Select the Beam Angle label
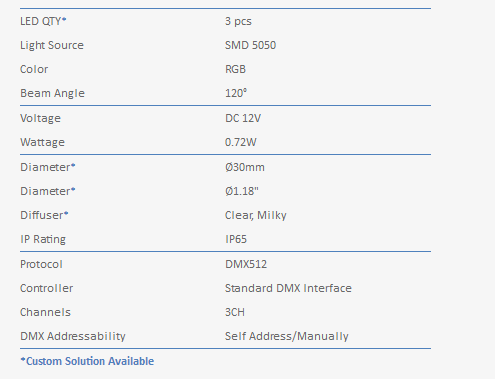The width and height of the screenshot is (495, 379). (52, 93)
